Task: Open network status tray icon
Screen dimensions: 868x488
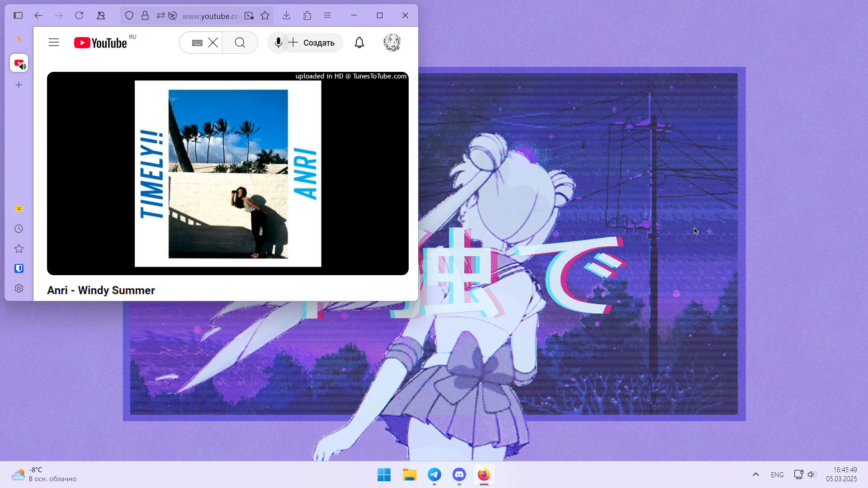Action: 798,474
